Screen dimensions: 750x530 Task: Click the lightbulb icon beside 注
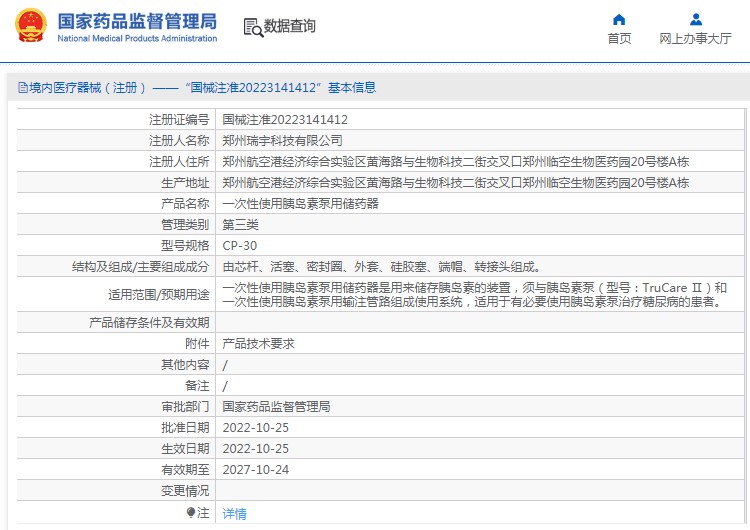coord(191,513)
